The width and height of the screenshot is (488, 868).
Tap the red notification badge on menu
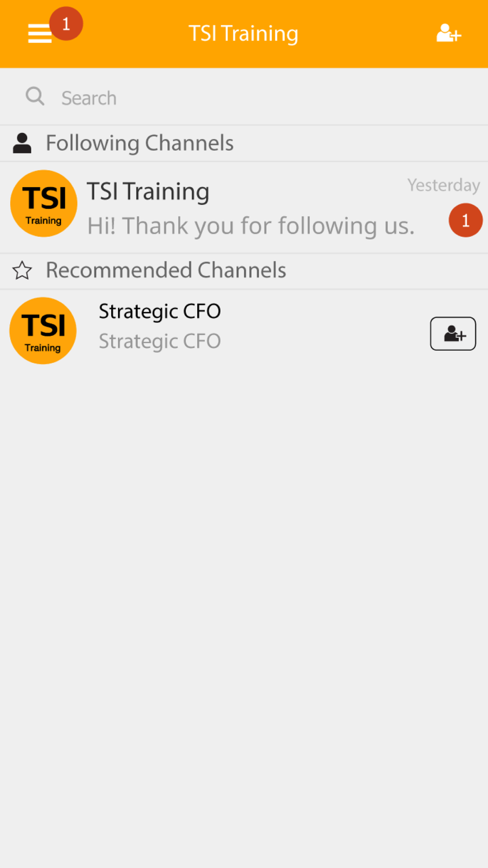[66, 23]
